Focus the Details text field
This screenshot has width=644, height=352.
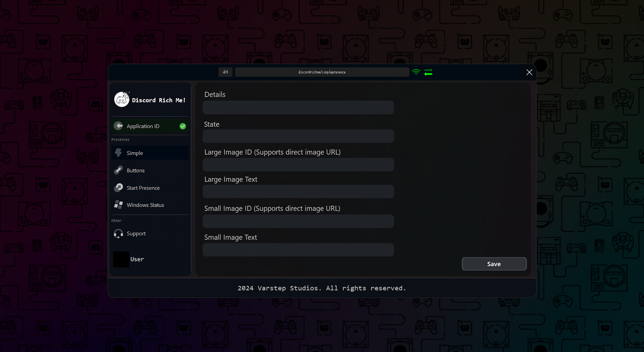pyautogui.click(x=298, y=108)
